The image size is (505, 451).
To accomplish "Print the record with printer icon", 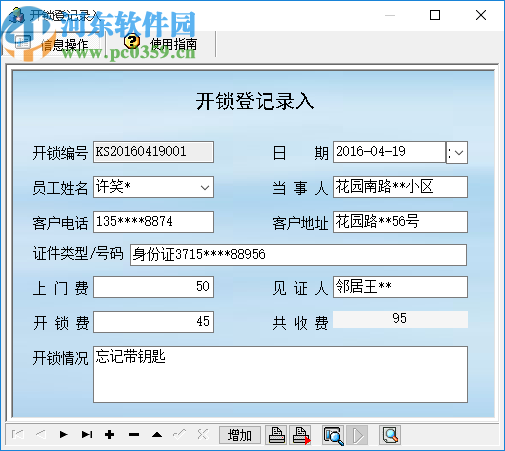I will click(x=276, y=435).
